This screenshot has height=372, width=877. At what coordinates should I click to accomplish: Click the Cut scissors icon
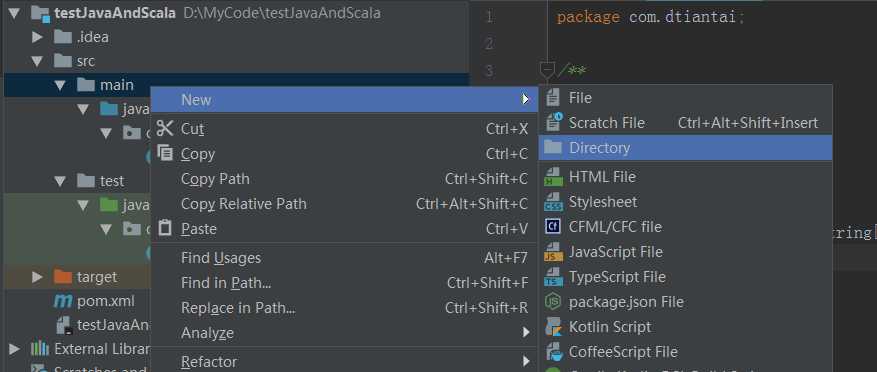coord(165,129)
